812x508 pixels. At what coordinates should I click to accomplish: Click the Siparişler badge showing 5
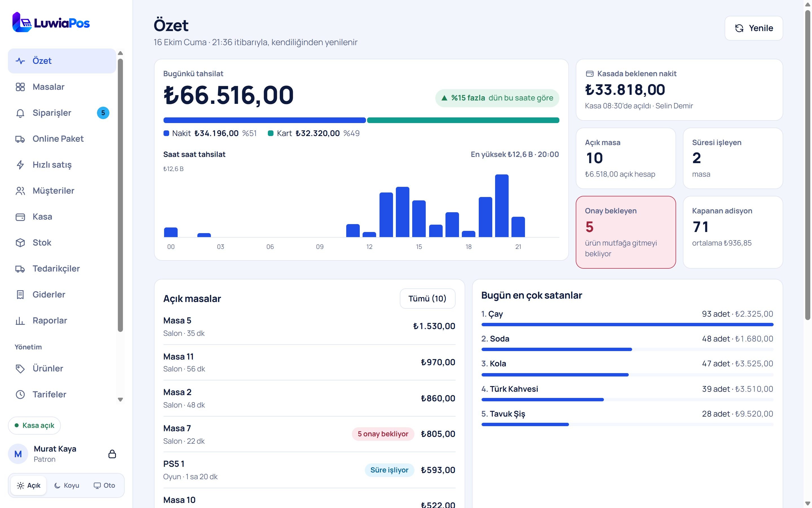click(103, 113)
